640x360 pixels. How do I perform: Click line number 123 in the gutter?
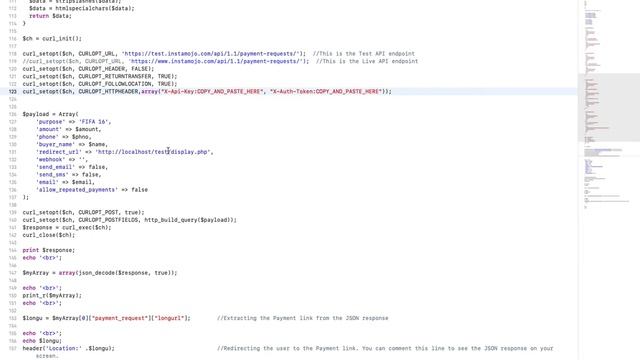click(x=13, y=91)
